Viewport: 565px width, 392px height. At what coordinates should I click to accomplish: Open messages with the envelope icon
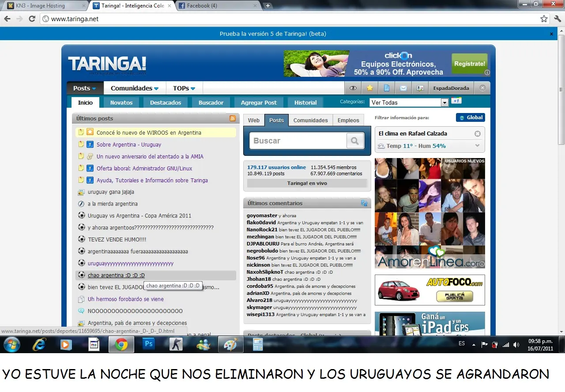point(403,88)
